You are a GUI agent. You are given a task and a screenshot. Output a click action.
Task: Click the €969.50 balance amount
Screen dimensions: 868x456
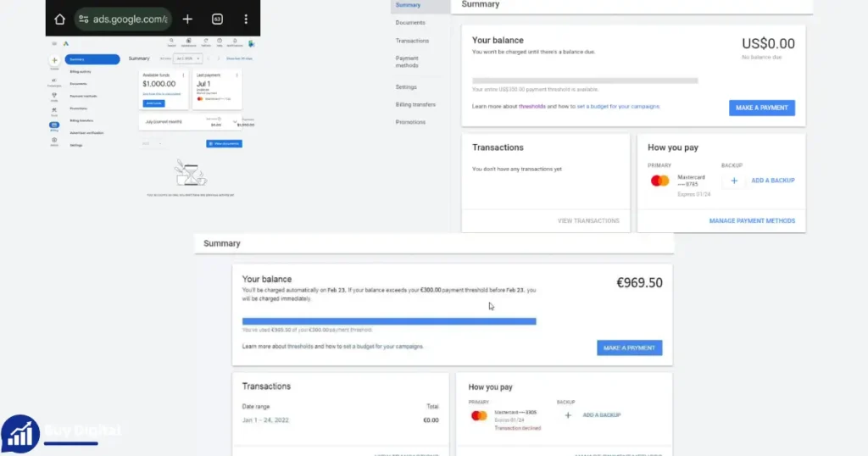pos(639,283)
